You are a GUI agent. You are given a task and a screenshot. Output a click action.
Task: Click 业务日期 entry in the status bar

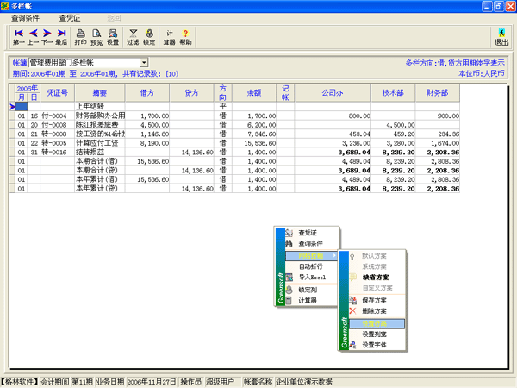[110, 381]
